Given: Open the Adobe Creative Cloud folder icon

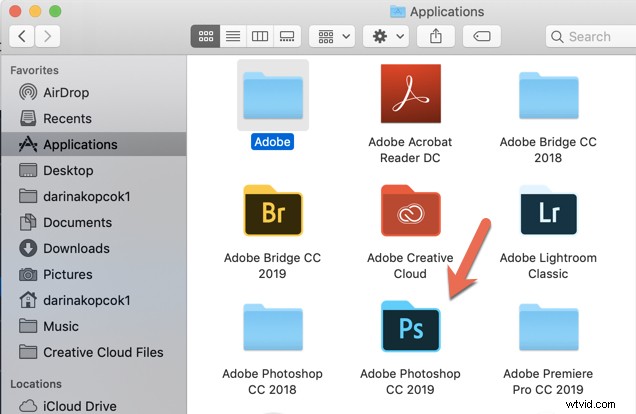Looking at the screenshot, I should click(410, 210).
